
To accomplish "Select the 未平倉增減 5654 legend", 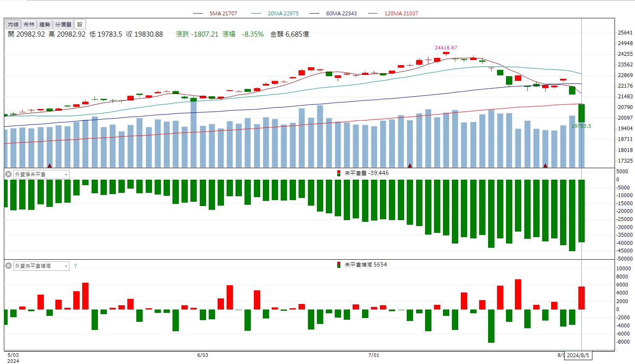I will click(362, 264).
